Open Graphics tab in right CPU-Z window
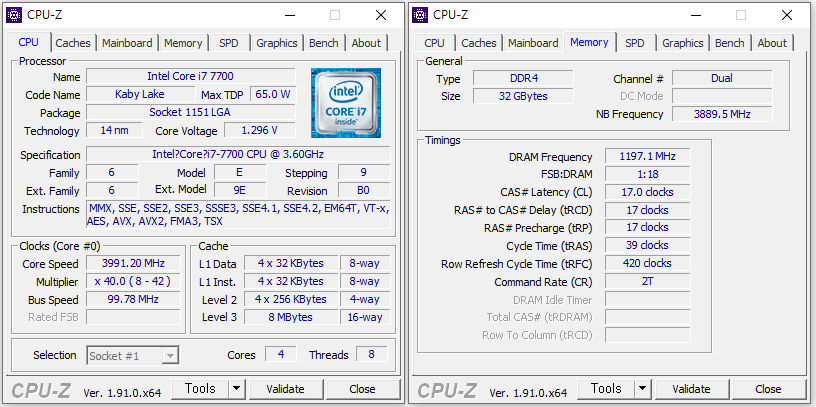The height and width of the screenshot is (407, 816). click(x=682, y=43)
